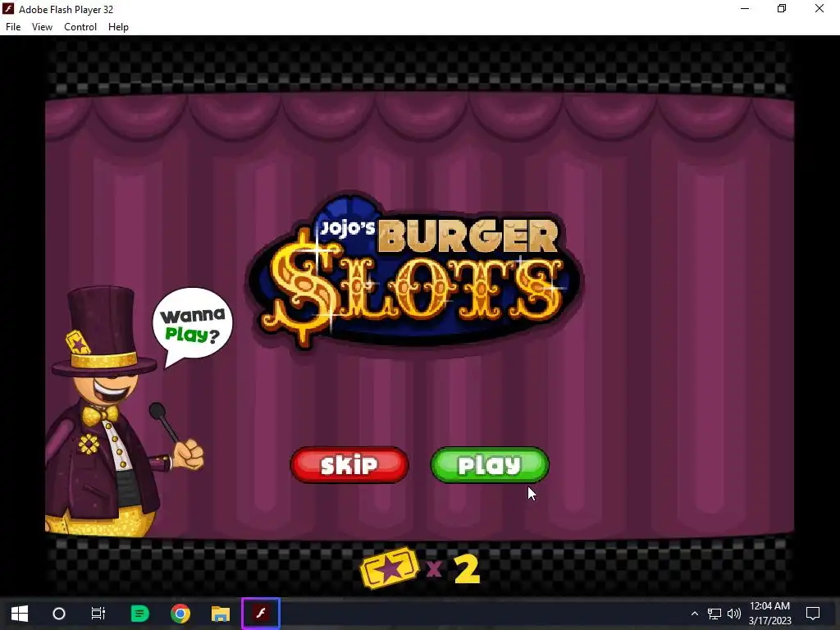Open the Help menu
The height and width of the screenshot is (630, 840).
pyautogui.click(x=118, y=27)
